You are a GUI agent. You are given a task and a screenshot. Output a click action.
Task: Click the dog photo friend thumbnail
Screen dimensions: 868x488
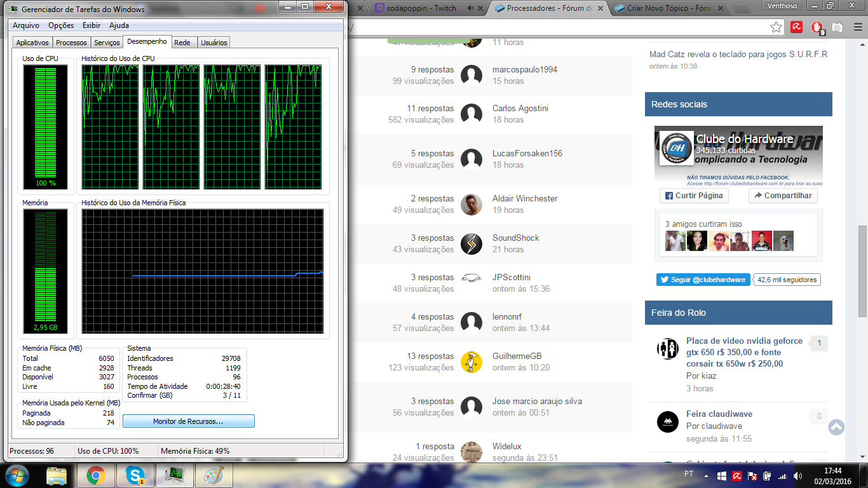click(783, 241)
